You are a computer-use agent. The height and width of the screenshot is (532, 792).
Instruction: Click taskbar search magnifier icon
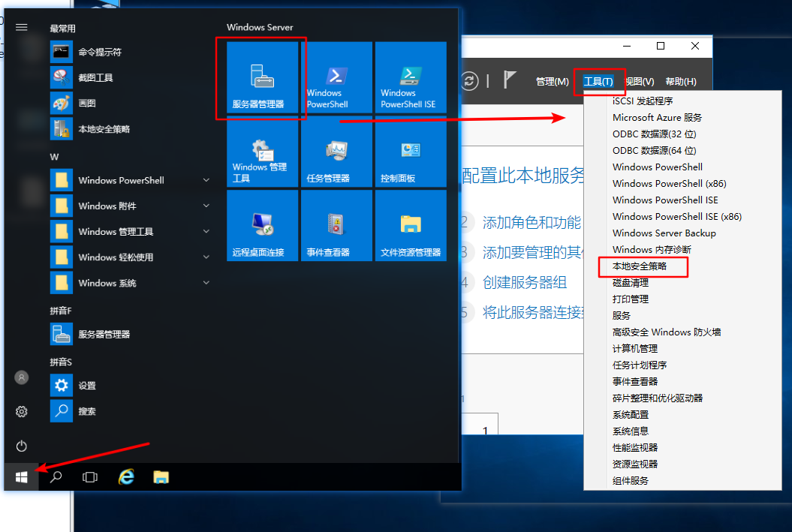[56, 477]
